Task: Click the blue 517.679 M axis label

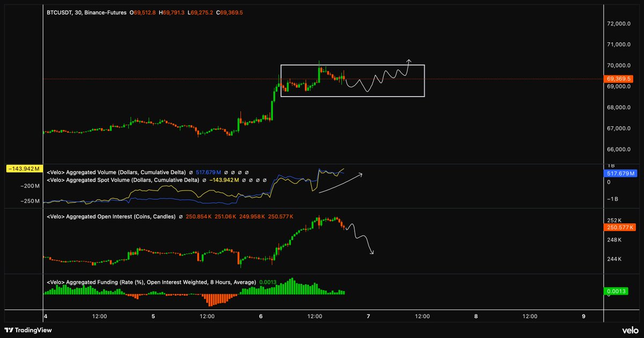Action: point(620,174)
